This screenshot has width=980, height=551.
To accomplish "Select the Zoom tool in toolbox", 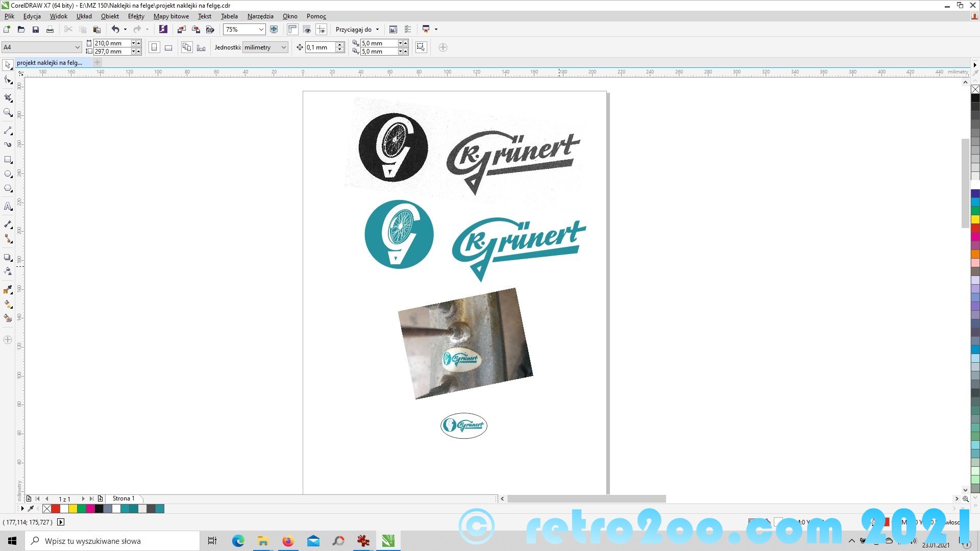I will click(8, 113).
